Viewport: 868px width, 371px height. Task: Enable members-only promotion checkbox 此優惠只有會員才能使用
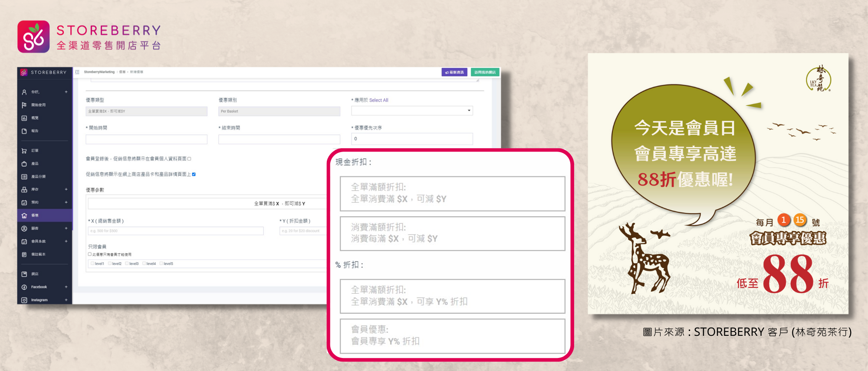point(90,255)
